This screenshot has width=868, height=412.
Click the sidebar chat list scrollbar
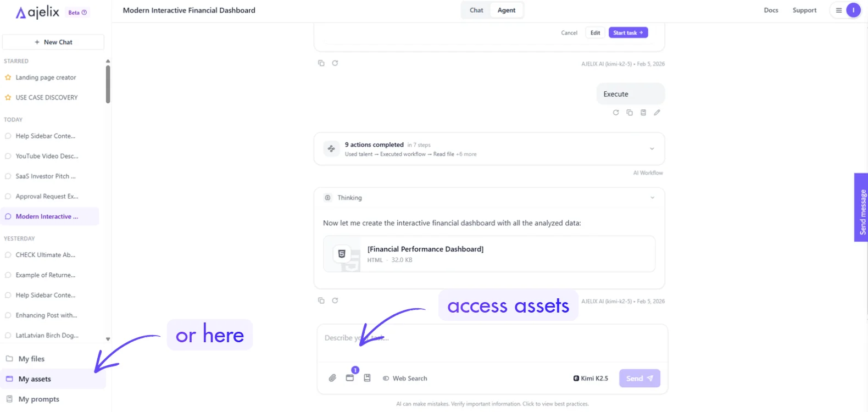click(108, 84)
